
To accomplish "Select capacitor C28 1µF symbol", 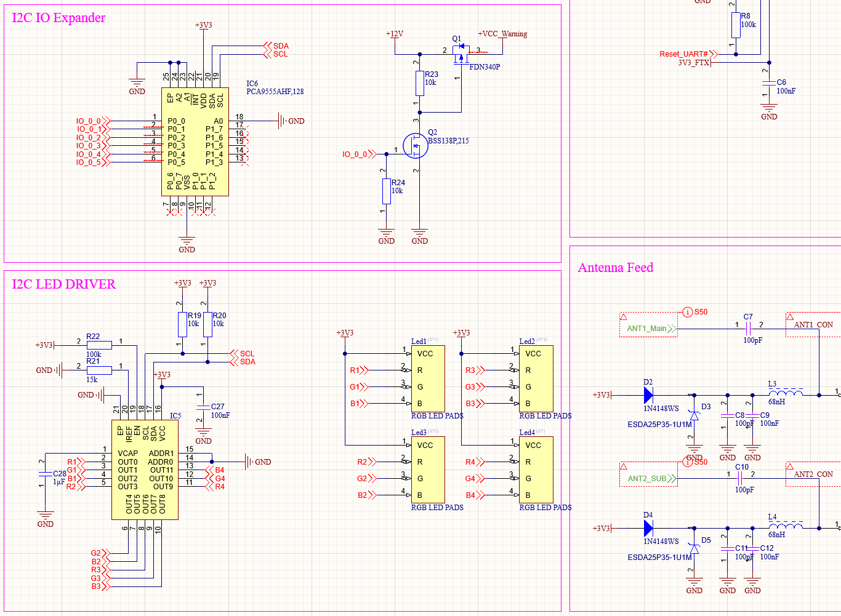I will pyautogui.click(x=46, y=474).
